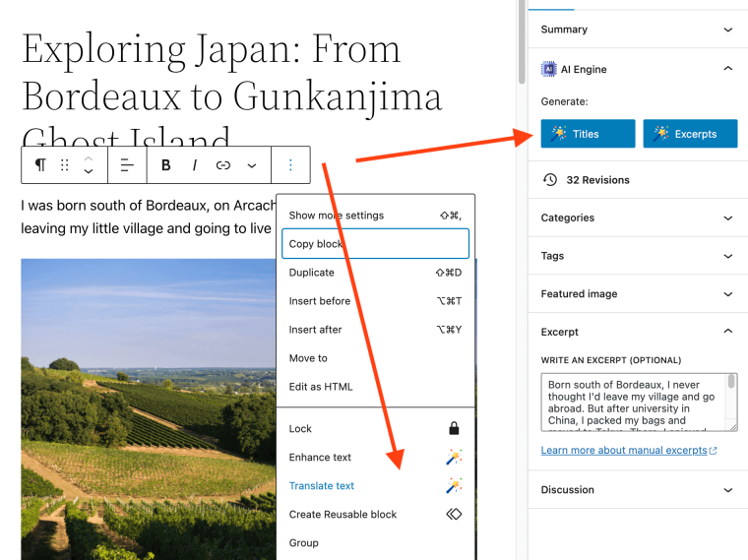Select Group from block menu
This screenshot has height=560, width=748.
[x=375, y=543]
